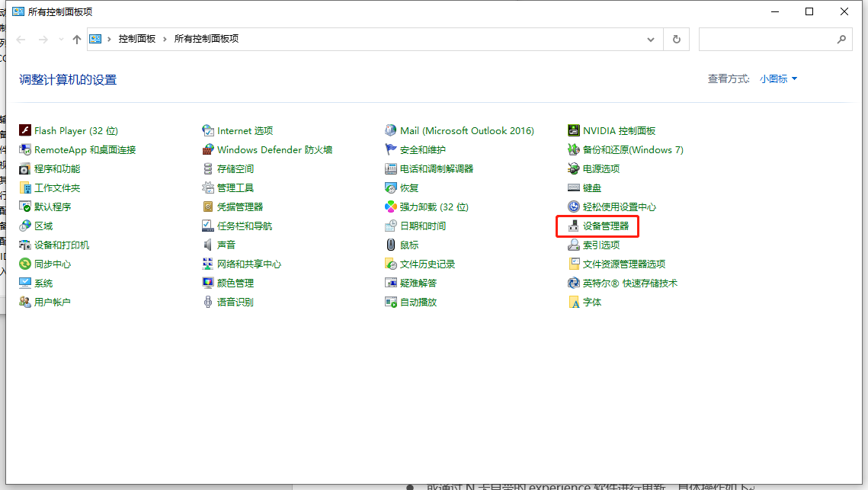Open the 字体 link
The image size is (868, 490).
(x=592, y=303)
